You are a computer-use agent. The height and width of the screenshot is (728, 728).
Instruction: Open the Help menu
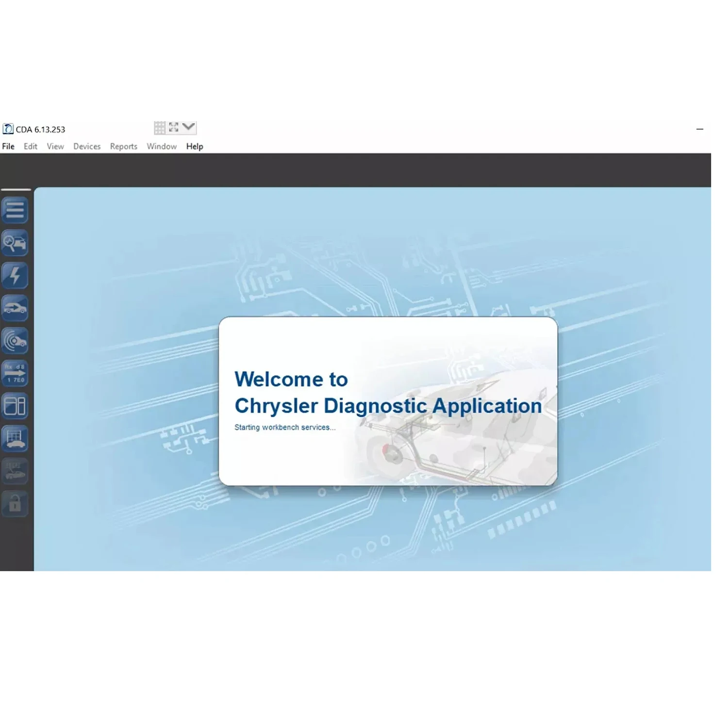[x=195, y=146]
